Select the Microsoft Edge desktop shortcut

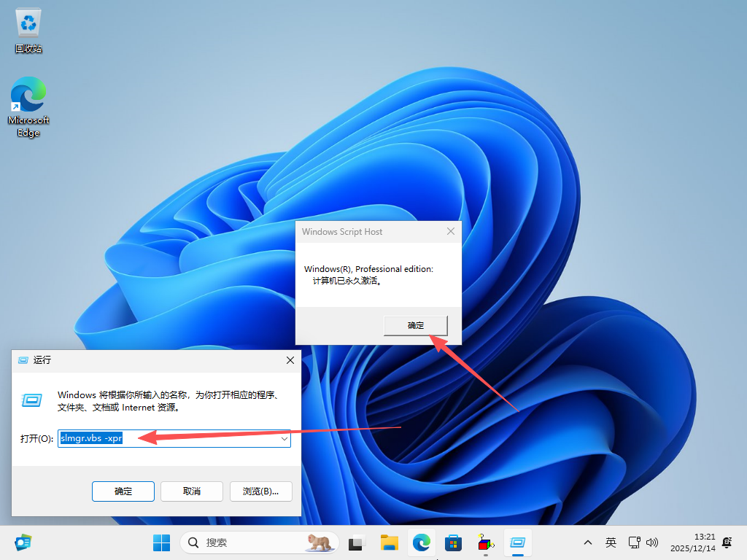[28, 106]
